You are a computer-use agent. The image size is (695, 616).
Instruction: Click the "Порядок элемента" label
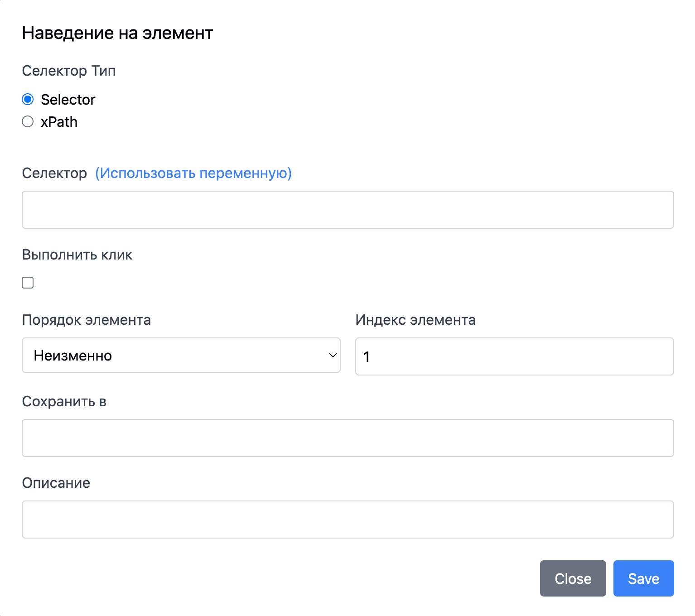coord(86,320)
